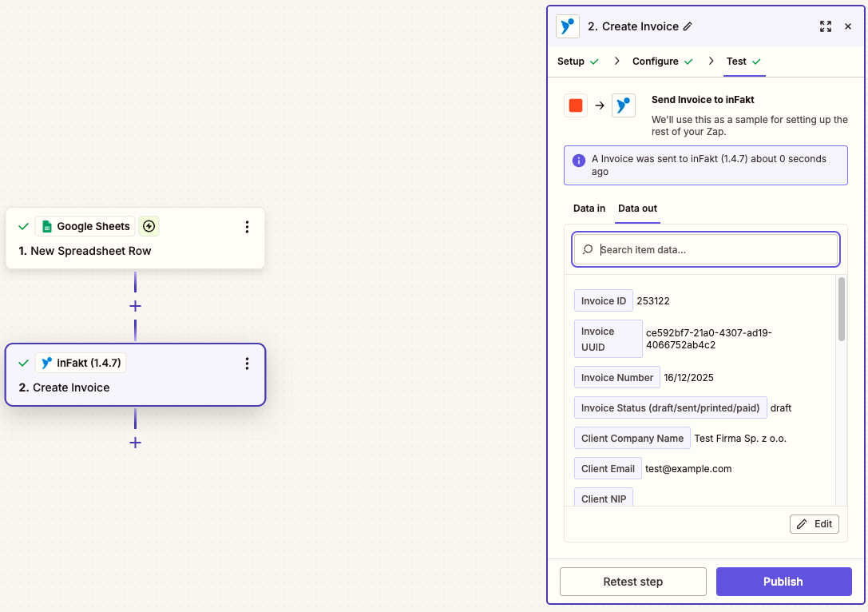This screenshot has height=612, width=868.
Task: Click the Test Firma Sp. z o.o. value
Action: point(740,439)
